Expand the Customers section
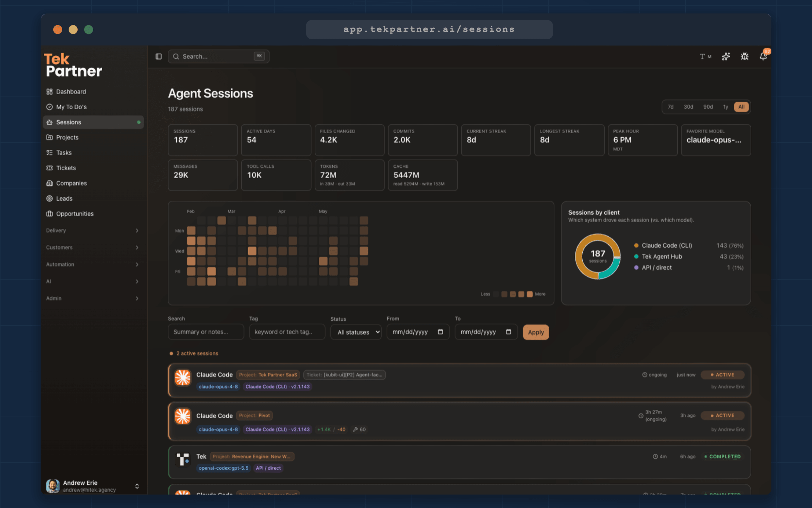The width and height of the screenshot is (812, 508). pos(92,248)
